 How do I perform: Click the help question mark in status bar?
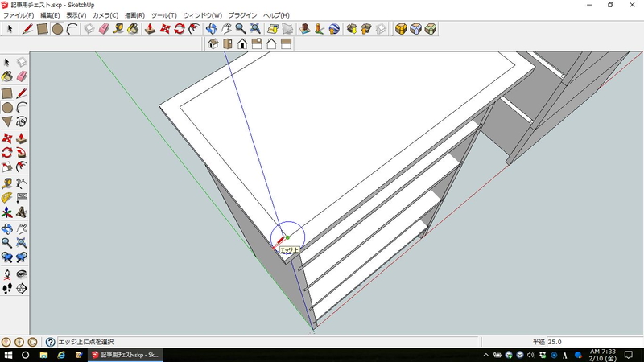pos(51,342)
